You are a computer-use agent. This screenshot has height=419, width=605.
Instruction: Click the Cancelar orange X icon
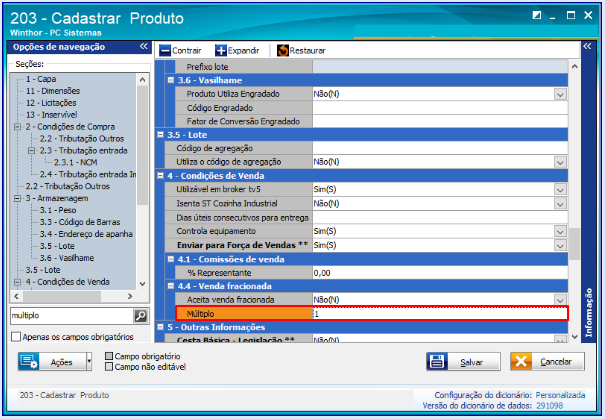521,362
